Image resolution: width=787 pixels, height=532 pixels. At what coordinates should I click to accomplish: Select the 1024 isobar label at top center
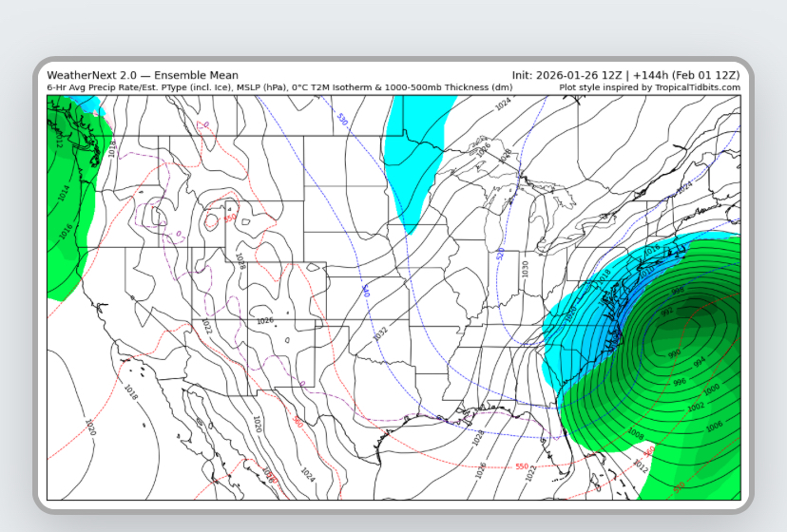coord(503,104)
